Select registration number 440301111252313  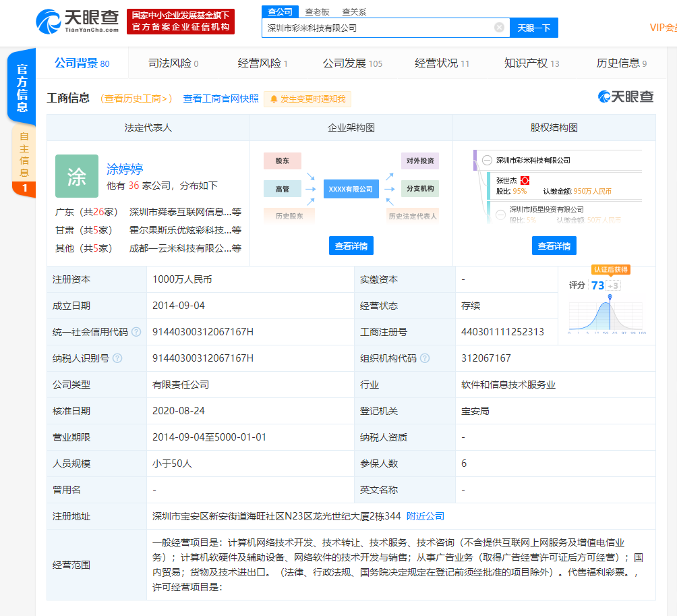(502, 332)
